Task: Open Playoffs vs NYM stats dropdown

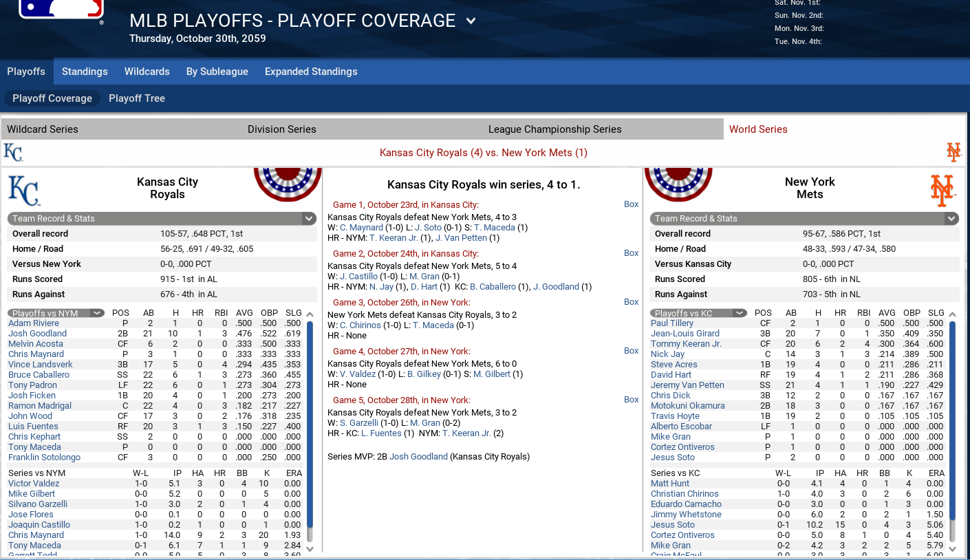Action: coord(97,313)
